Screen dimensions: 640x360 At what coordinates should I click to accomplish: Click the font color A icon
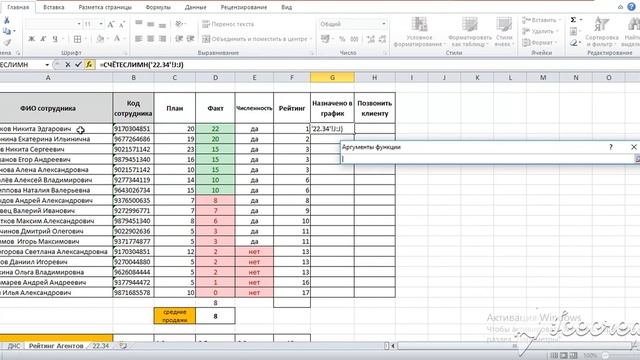click(x=117, y=39)
